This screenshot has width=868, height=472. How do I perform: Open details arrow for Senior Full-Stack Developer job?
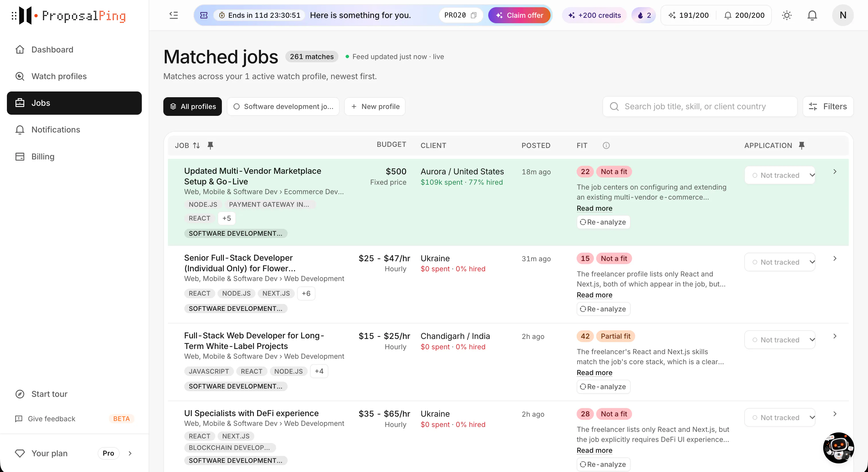pyautogui.click(x=835, y=258)
